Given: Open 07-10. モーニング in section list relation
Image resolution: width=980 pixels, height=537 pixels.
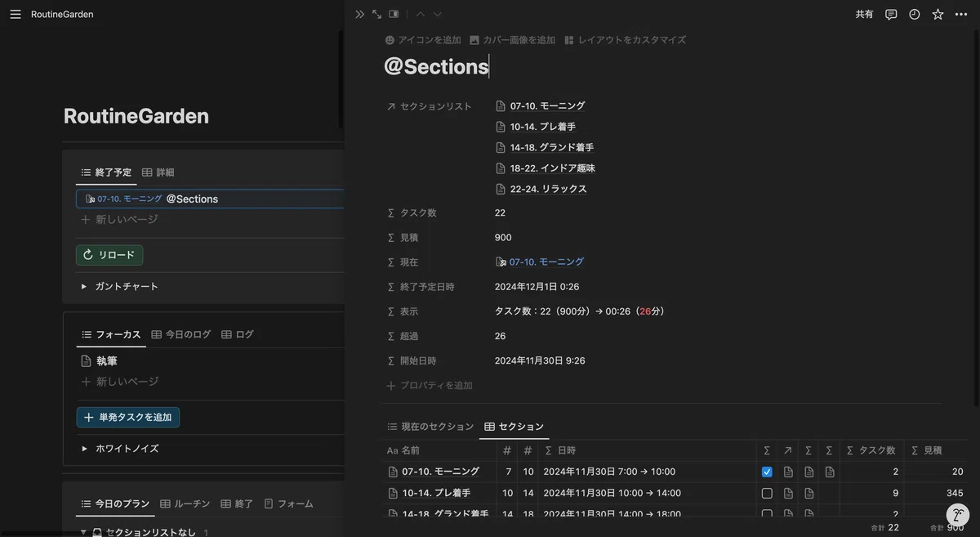Looking at the screenshot, I should (540, 106).
